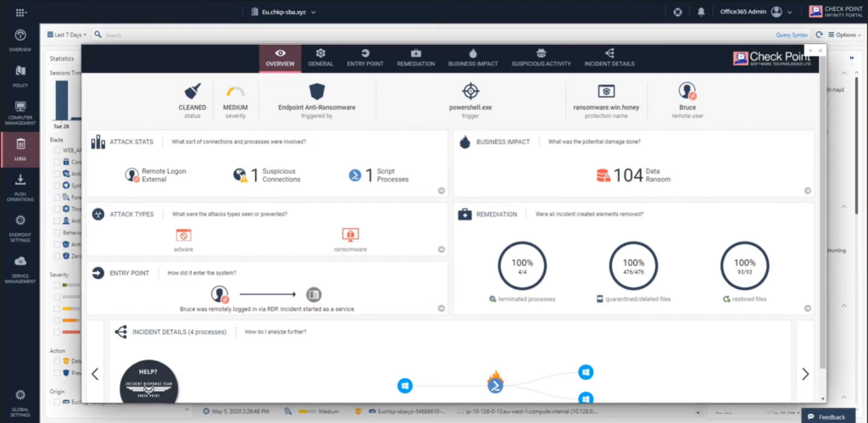Open the Options dropdown menu
The image size is (868, 423).
point(844,34)
